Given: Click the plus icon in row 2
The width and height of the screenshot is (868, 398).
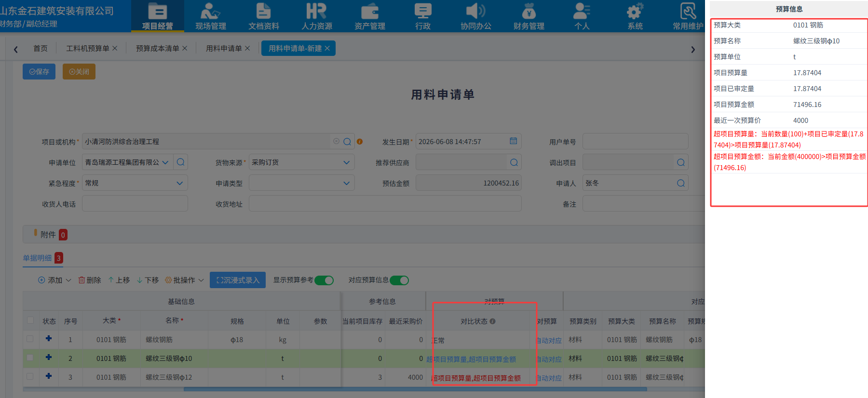Looking at the screenshot, I should point(49,358).
